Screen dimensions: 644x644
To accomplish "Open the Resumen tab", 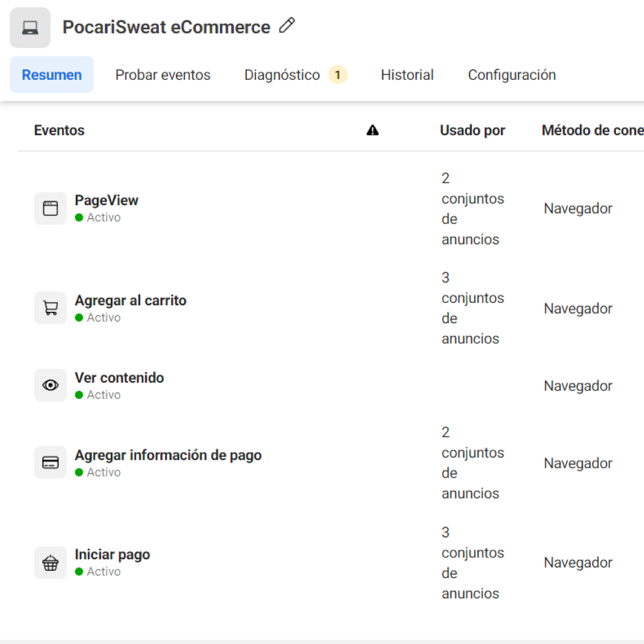I will (52, 75).
